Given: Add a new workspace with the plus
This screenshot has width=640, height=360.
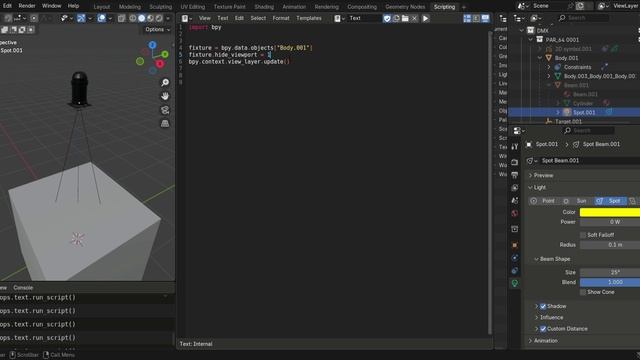Looking at the screenshot, I should coord(464,7).
